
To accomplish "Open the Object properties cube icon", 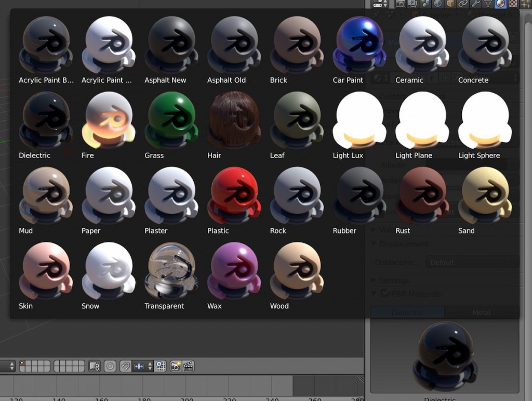I will click(x=450, y=4).
